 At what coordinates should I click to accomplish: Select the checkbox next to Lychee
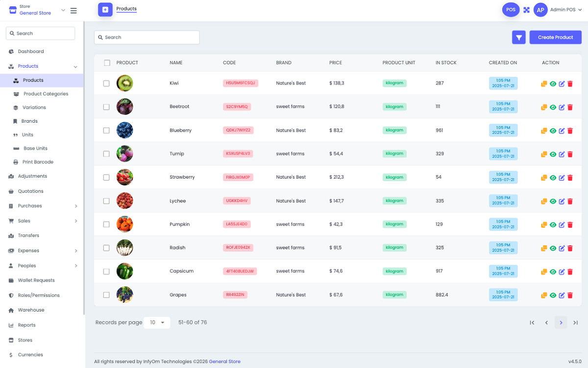[106, 201]
